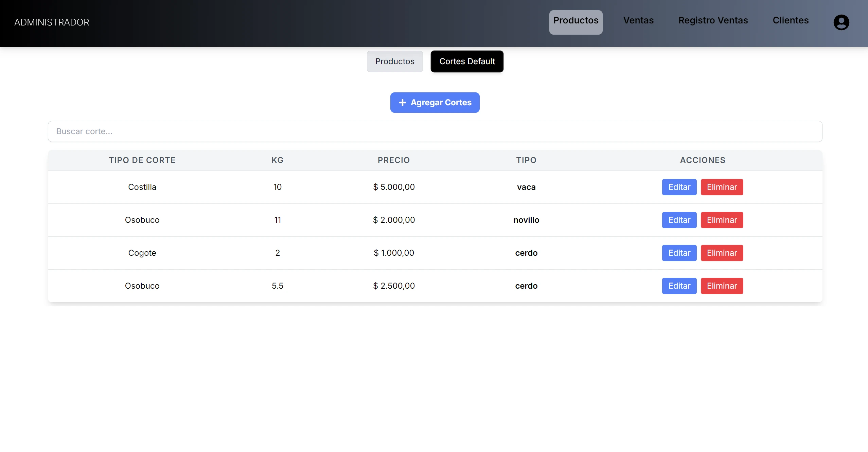Eliminate the Cogote cerdo cut
The height and width of the screenshot is (452, 868).
click(722, 253)
